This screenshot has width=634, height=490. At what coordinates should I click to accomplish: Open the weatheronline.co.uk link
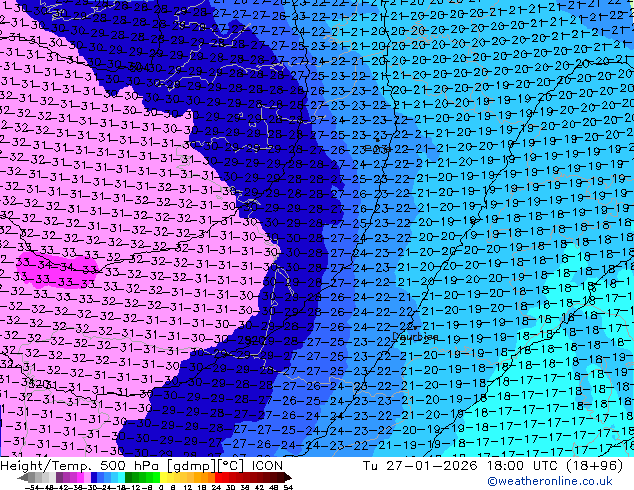[x=550, y=481]
